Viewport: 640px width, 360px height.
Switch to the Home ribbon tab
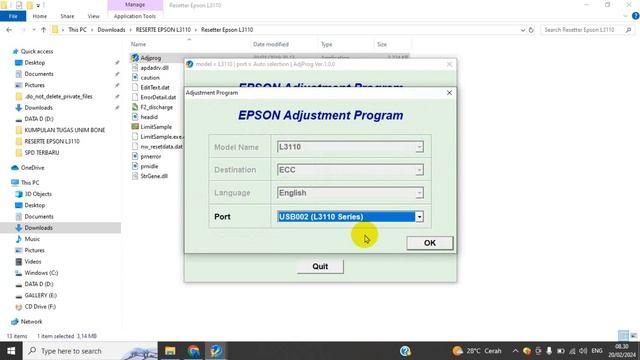pos(40,16)
